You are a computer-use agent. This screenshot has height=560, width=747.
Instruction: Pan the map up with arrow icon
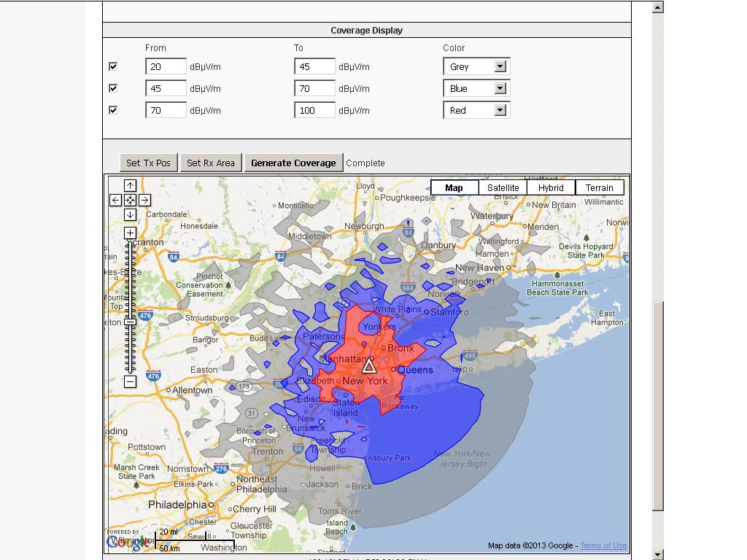[130, 186]
